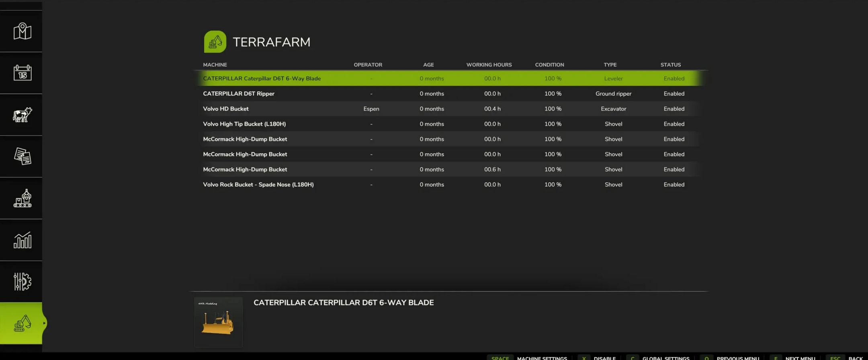Open the statistics bar chart icon
This screenshot has height=360, width=868.
[22, 240]
